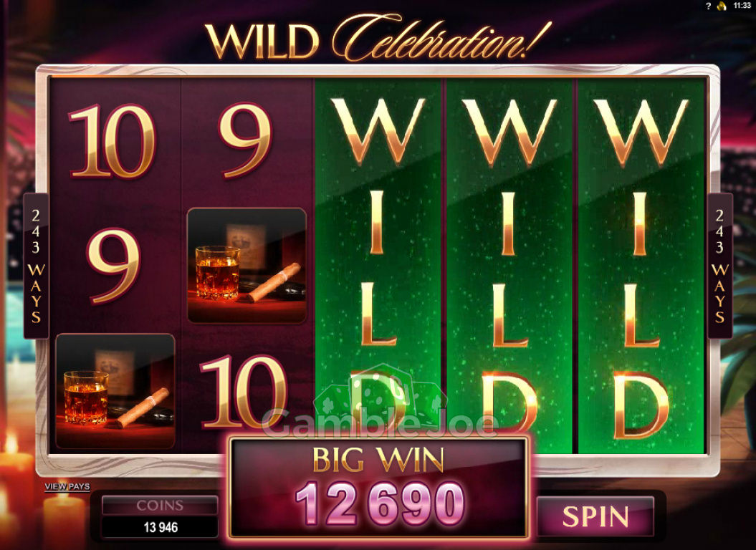Click the whiskey and cigar symbol on first reel
This screenshot has height=550, width=756.
[115, 391]
